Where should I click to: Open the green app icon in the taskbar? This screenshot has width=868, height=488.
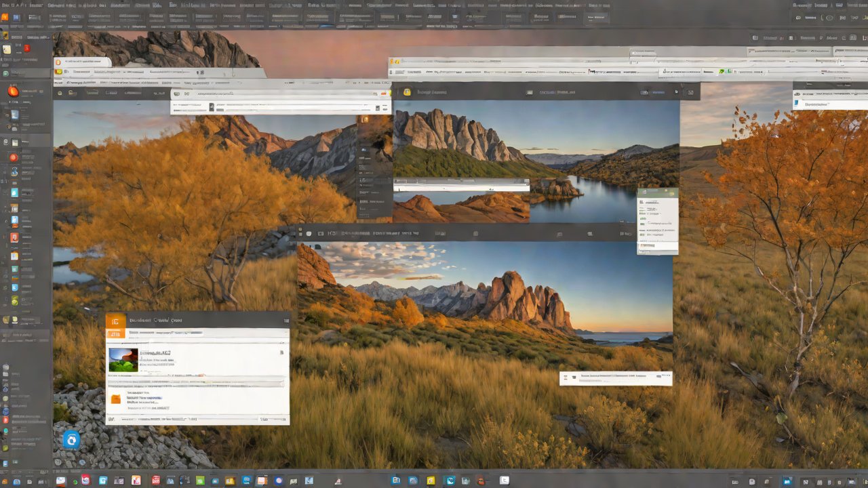click(x=199, y=481)
